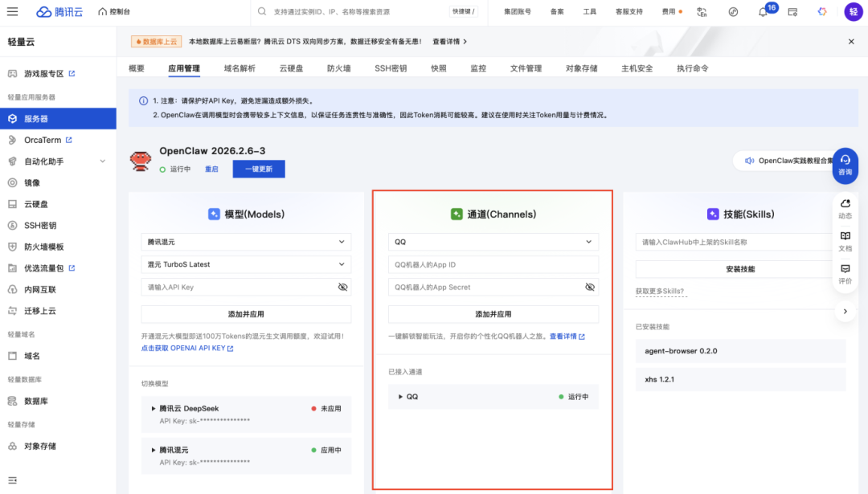Switch language with the translate icon

tap(702, 12)
